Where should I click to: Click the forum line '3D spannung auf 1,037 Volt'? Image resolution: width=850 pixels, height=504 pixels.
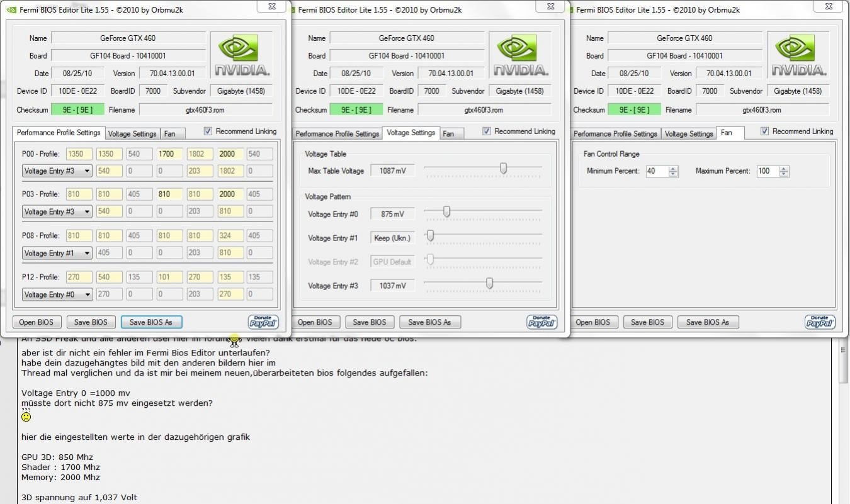(x=79, y=497)
